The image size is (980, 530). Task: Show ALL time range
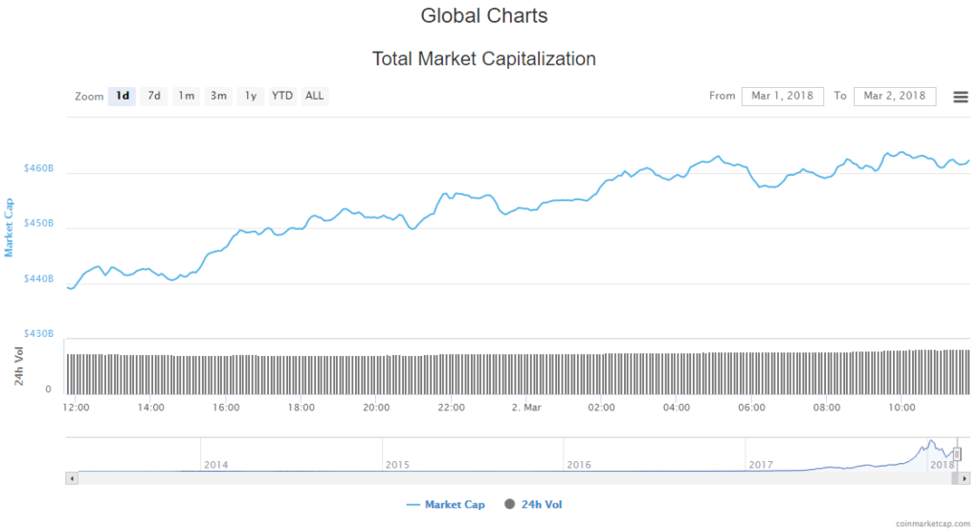point(314,96)
